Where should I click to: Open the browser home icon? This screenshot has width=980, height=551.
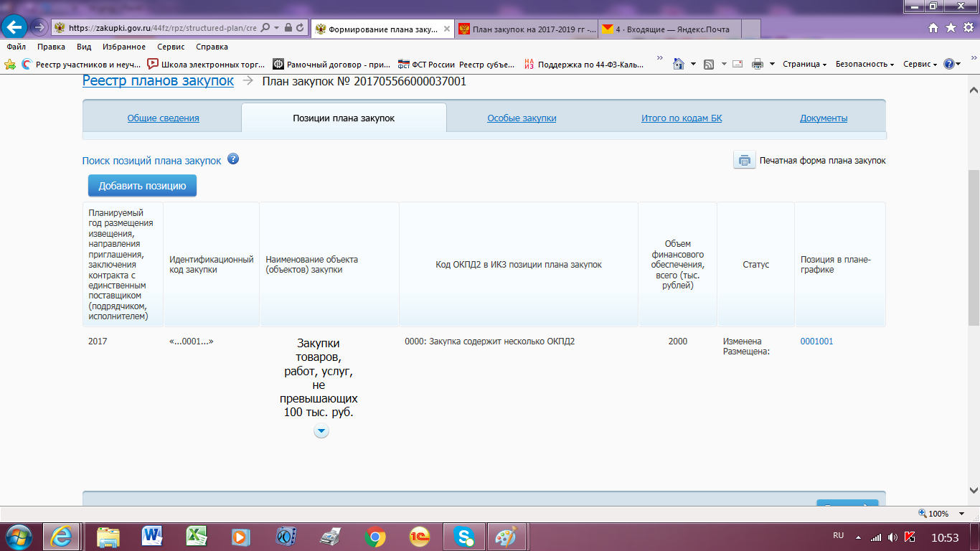(x=933, y=28)
